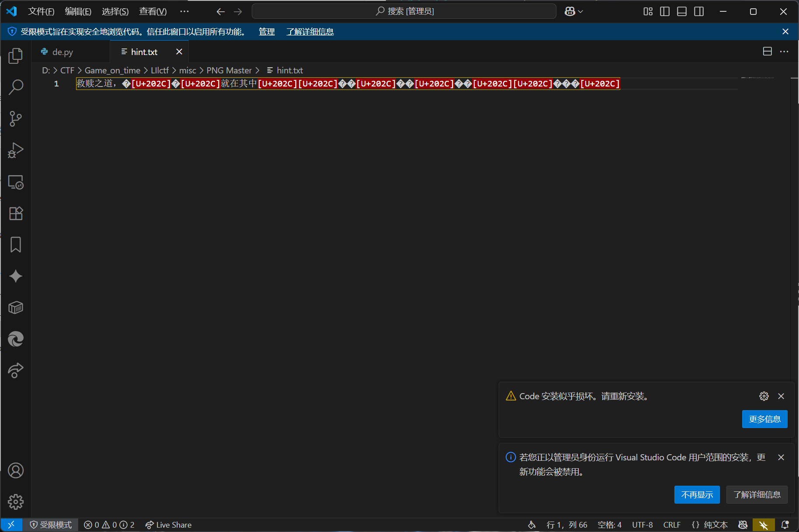Click the Manage gear icon in activity bar
799x532 pixels.
tap(16, 502)
